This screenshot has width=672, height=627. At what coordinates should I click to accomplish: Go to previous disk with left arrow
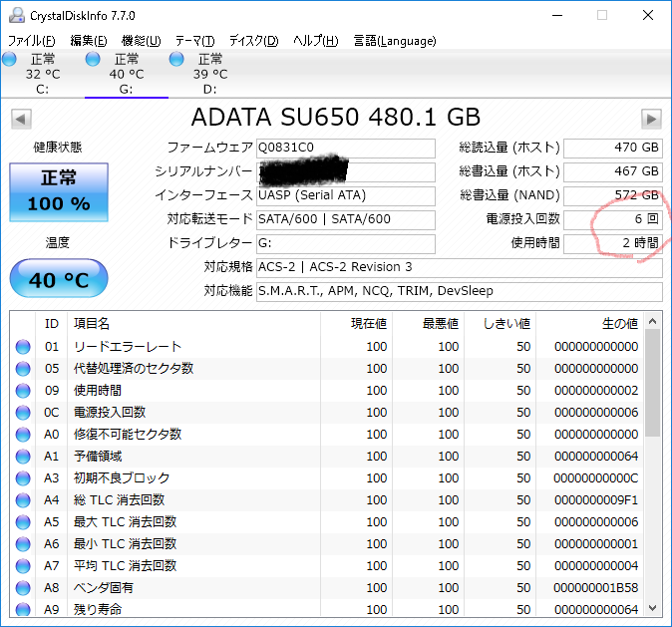21,119
